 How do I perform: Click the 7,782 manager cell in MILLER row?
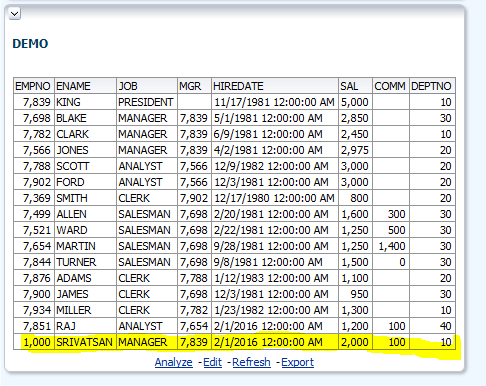[194, 310]
